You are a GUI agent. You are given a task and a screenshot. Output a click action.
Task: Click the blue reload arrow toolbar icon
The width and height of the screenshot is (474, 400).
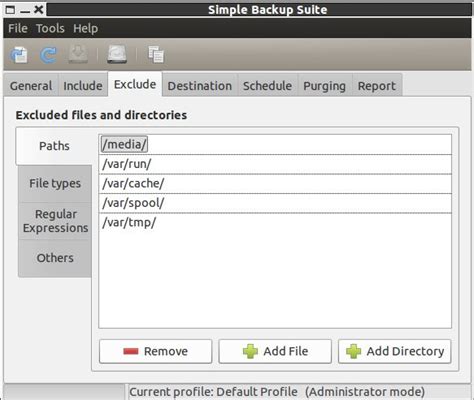[48, 55]
